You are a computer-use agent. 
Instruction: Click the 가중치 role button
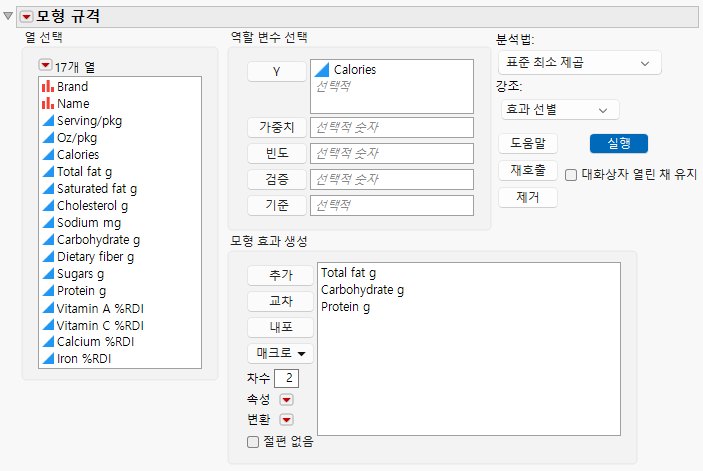(277, 128)
